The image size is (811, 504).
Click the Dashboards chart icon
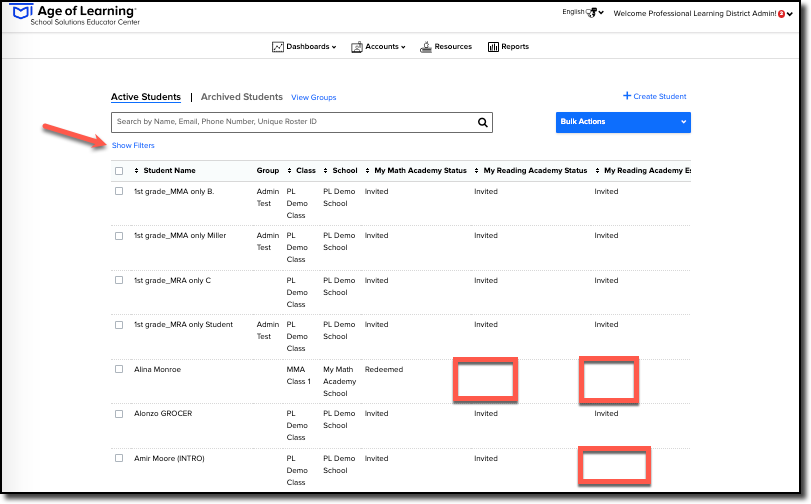tap(278, 47)
